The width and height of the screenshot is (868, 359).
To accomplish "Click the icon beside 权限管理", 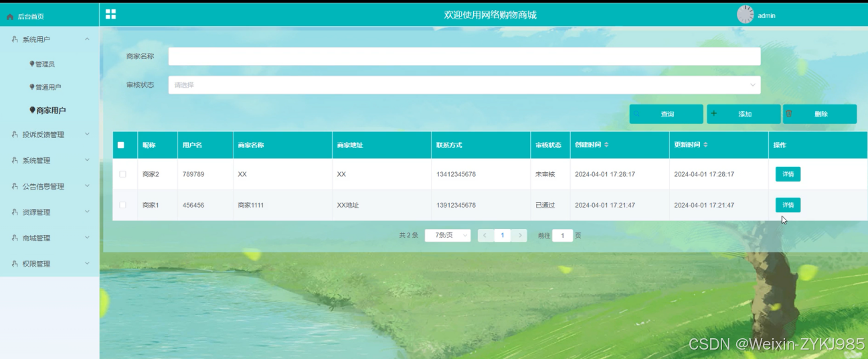I will [x=15, y=264].
